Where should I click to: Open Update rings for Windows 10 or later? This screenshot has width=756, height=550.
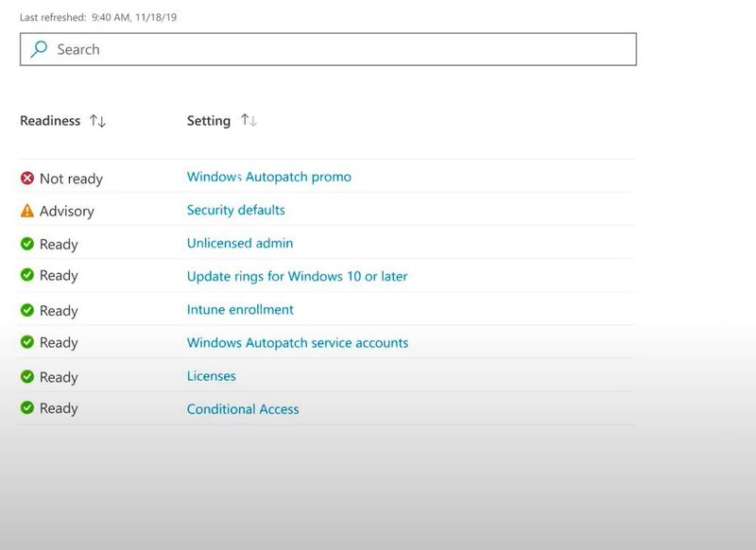click(x=298, y=276)
